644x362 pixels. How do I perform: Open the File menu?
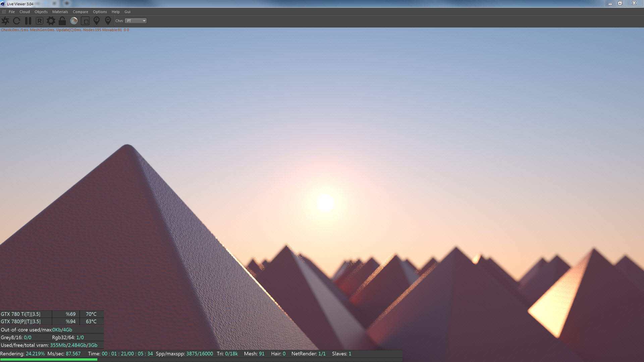coord(12,12)
